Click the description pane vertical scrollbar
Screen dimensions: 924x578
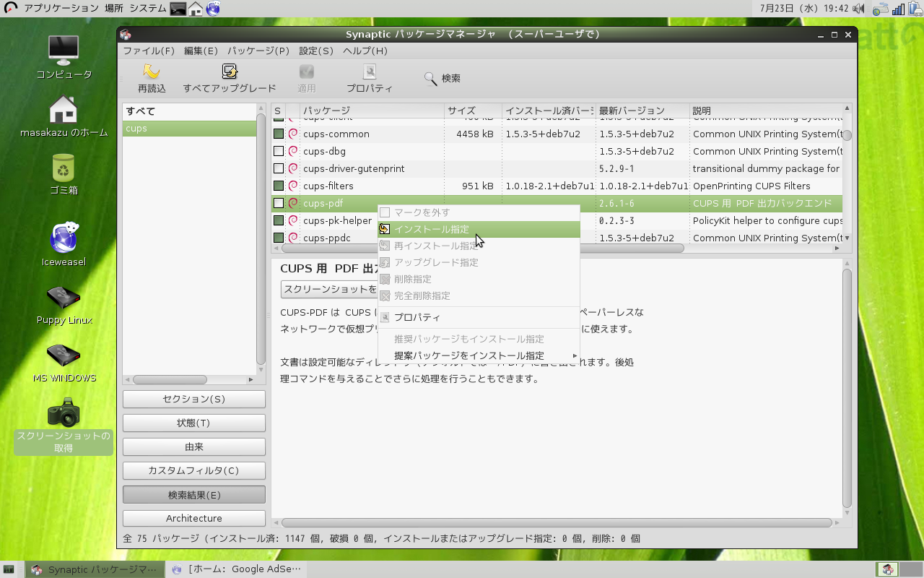pyautogui.click(x=847, y=388)
